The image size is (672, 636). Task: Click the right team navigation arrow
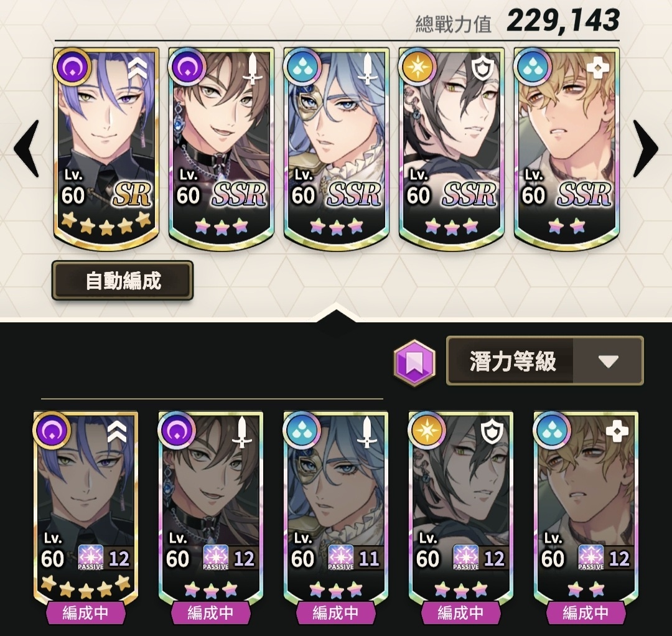[x=645, y=149]
